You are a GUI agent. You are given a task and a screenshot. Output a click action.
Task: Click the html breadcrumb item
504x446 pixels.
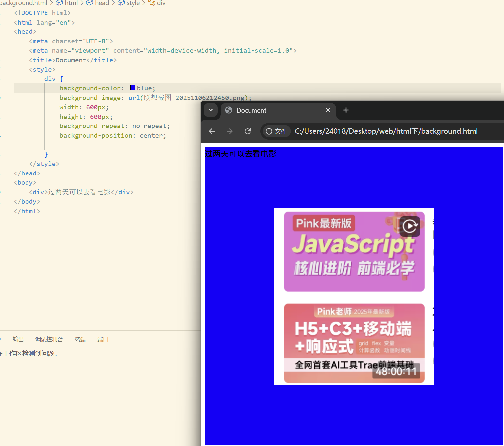(x=67, y=3)
